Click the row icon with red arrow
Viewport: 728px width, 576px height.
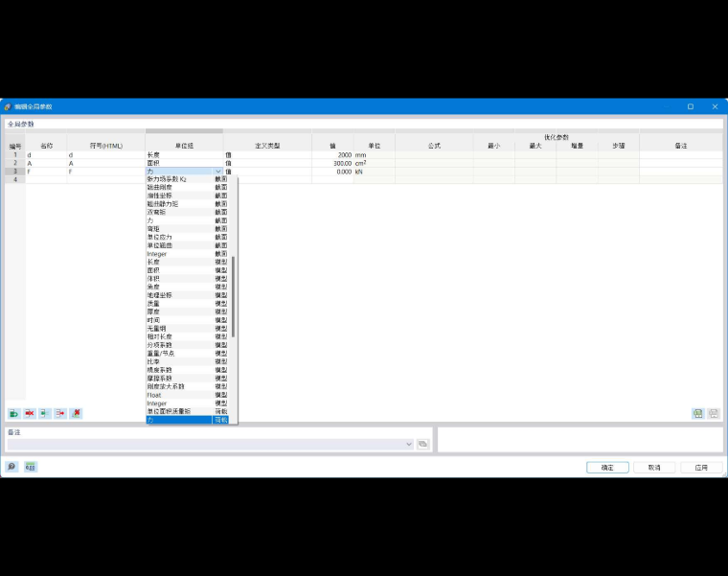click(x=60, y=413)
